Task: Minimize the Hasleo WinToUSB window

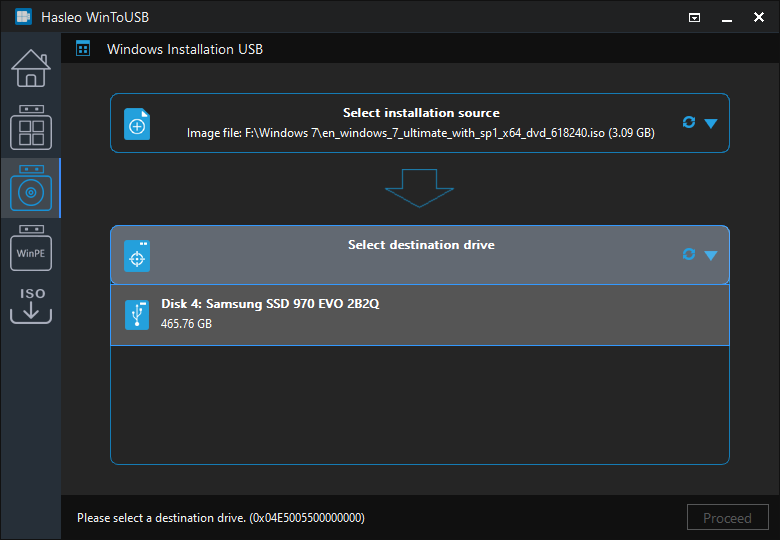Action: [727, 18]
